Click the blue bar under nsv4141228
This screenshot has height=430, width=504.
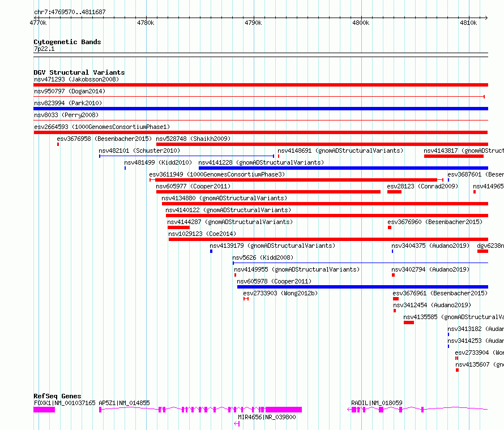343,168
